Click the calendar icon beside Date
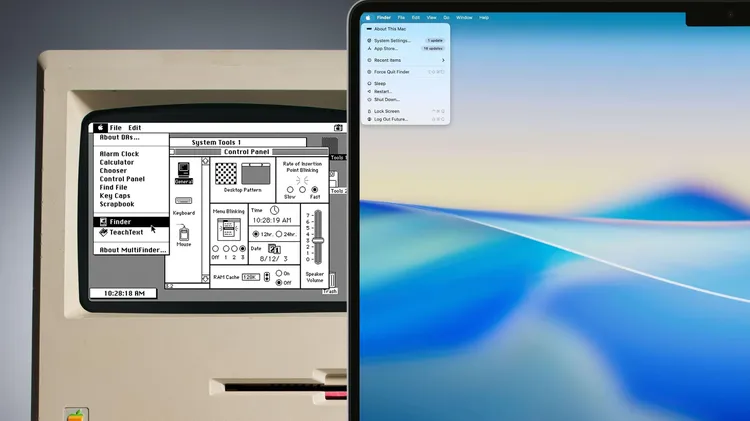This screenshot has height=421, width=750. coord(275,248)
